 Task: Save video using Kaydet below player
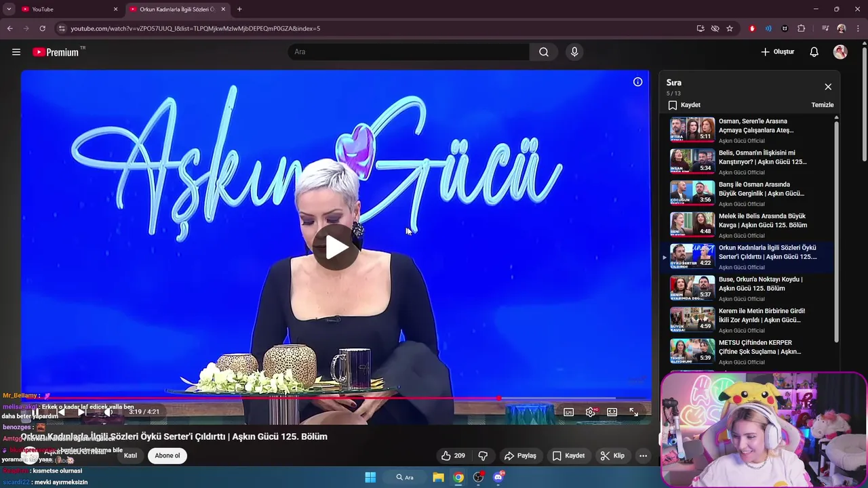(568, 455)
